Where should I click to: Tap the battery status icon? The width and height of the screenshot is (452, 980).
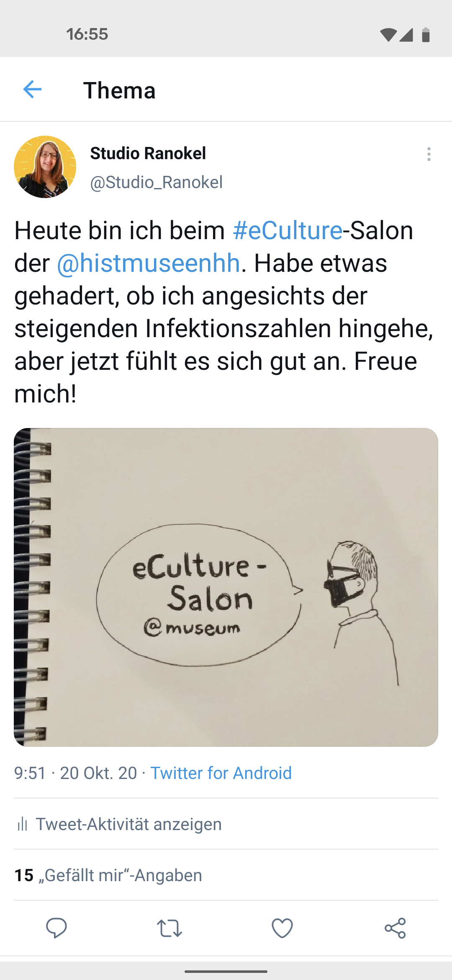(426, 35)
